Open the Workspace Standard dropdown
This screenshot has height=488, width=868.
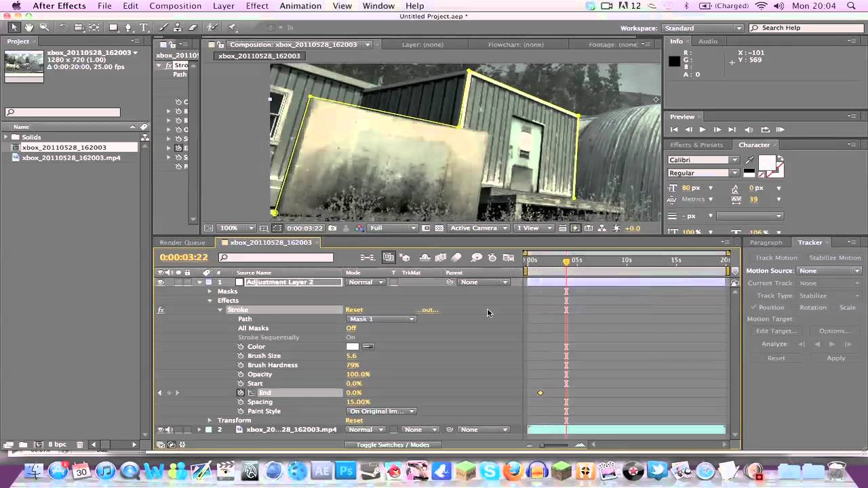[703, 28]
